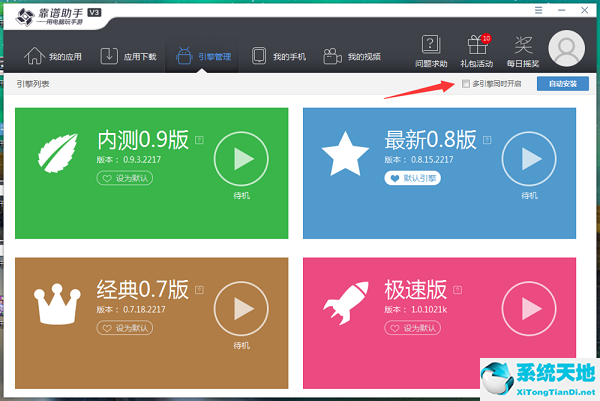Close the 靠谱助手 window
This screenshot has height=401, width=600.
click(x=584, y=10)
